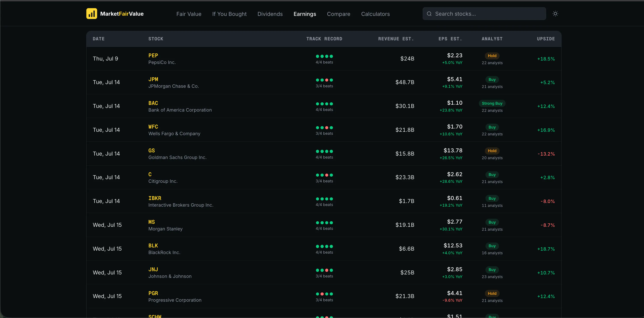Open the WFC ticker link
This screenshot has height=318, width=644.
pyautogui.click(x=153, y=127)
